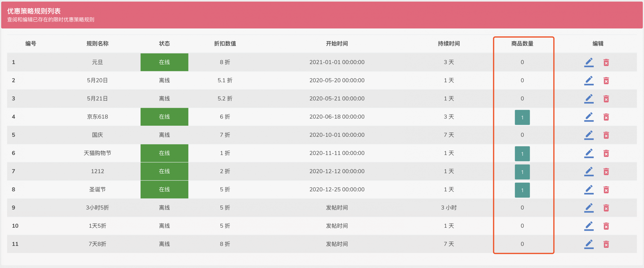Delete the 1212 rule

click(606, 172)
